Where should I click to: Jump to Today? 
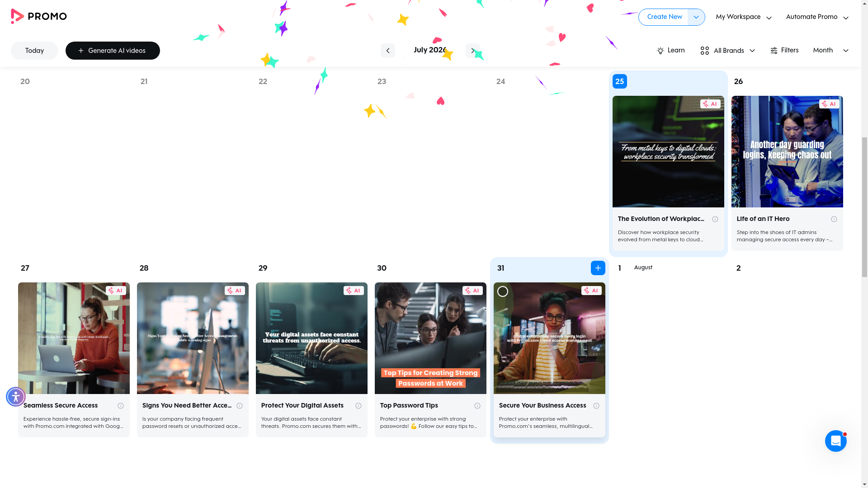tap(34, 51)
